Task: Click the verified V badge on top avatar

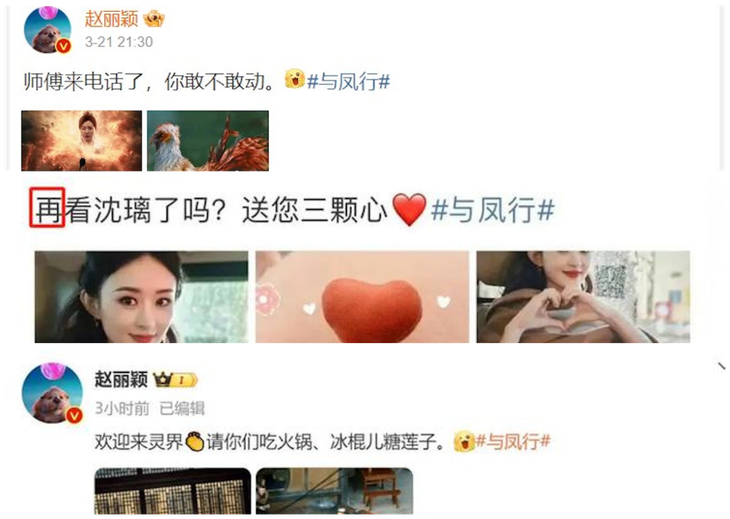Action: [x=64, y=46]
